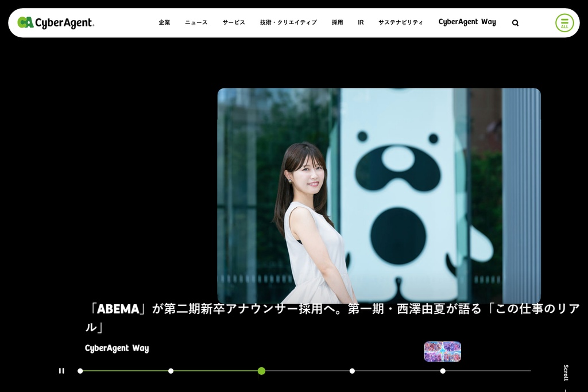Jump to the first slide dot

tap(80, 371)
